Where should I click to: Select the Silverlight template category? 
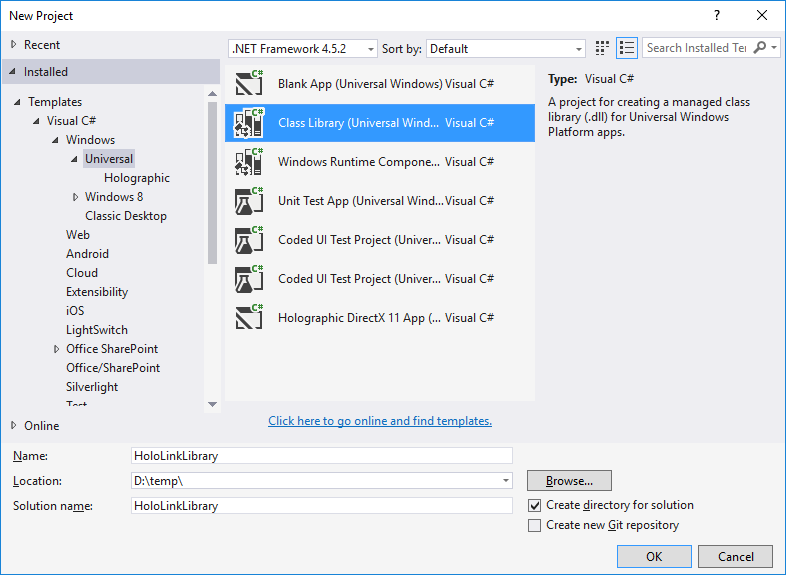tap(92, 387)
